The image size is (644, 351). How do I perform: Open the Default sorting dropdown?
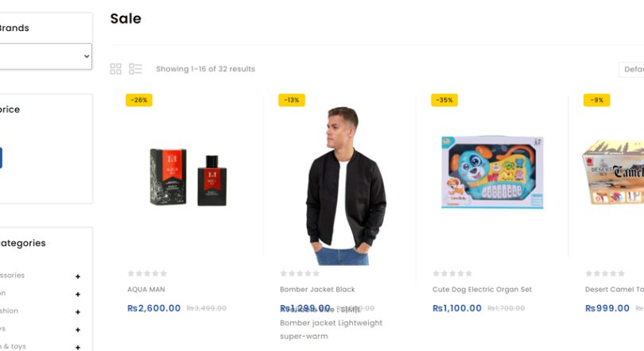[632, 69]
